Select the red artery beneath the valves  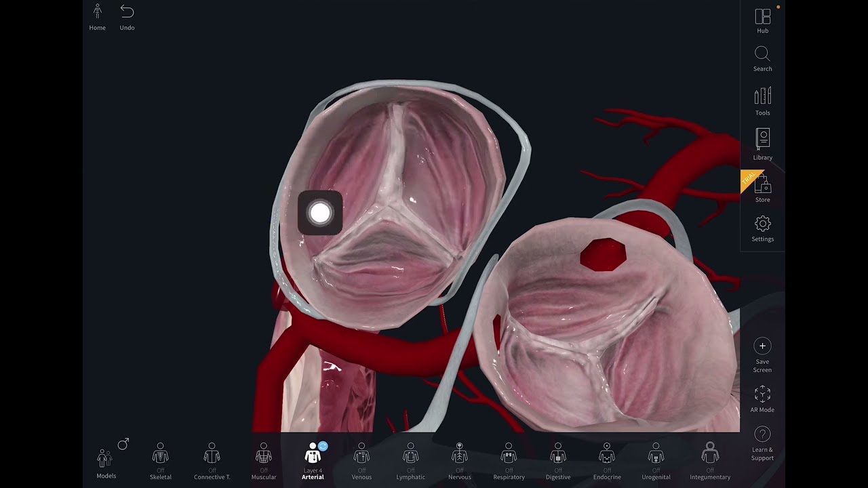(400, 351)
